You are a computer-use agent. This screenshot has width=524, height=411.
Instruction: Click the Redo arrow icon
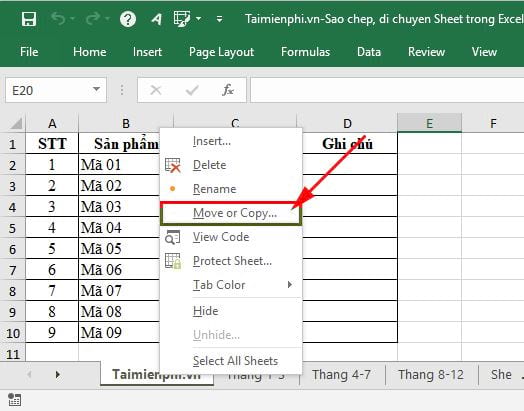tap(93, 19)
